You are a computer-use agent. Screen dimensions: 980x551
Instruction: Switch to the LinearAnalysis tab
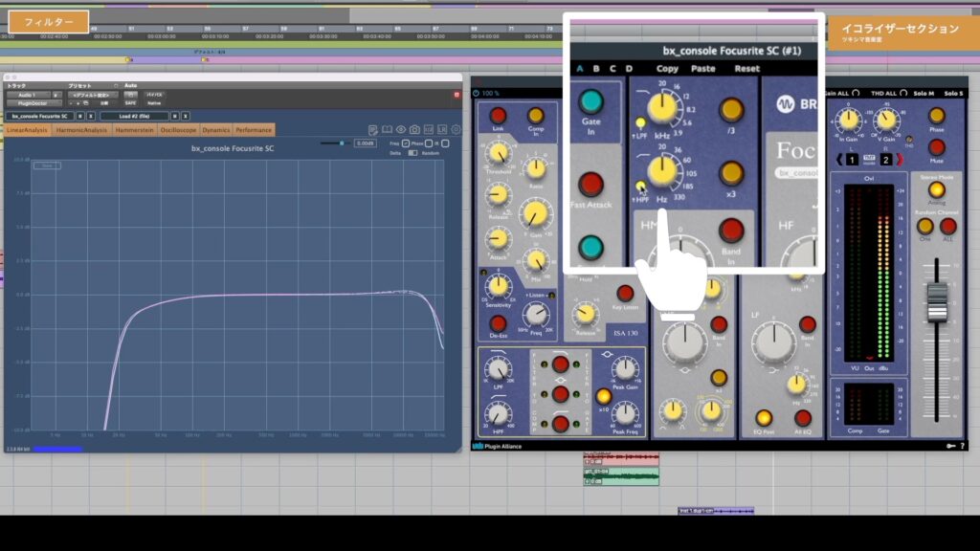point(27,130)
